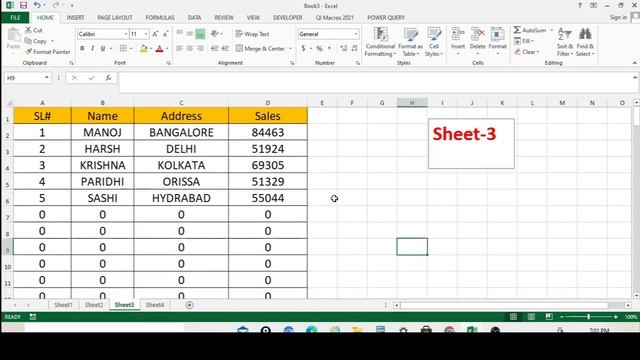The image size is (640, 360).
Task: Toggle Center horizontal alignment
Action: 190,49
